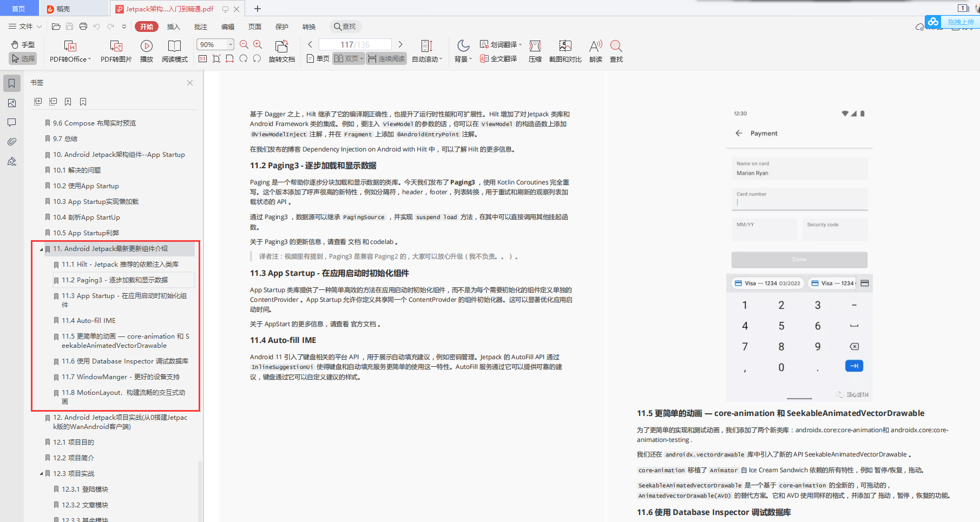Open 背景 background dropdown
This screenshot has height=522, width=980.
click(x=463, y=51)
